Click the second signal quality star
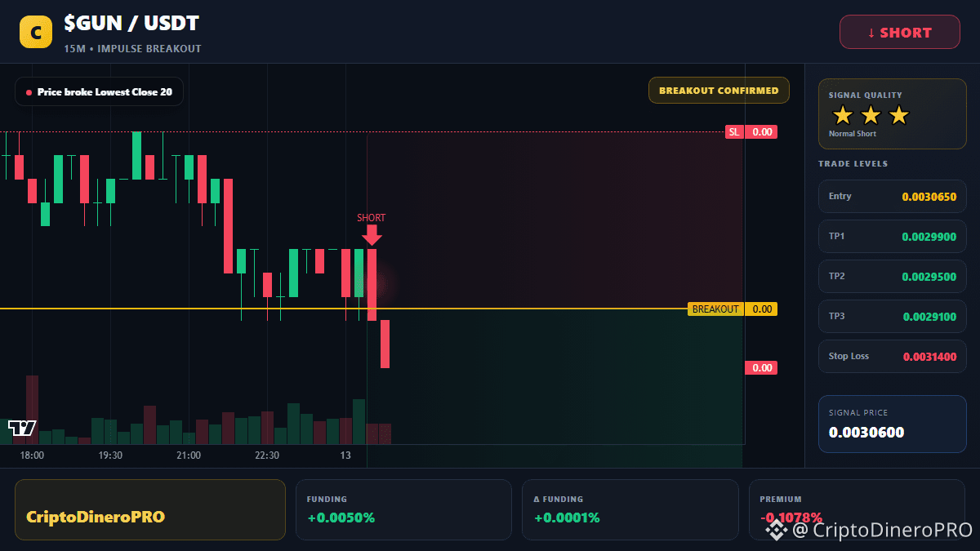Screen dimensions: 980x551 coord(871,115)
